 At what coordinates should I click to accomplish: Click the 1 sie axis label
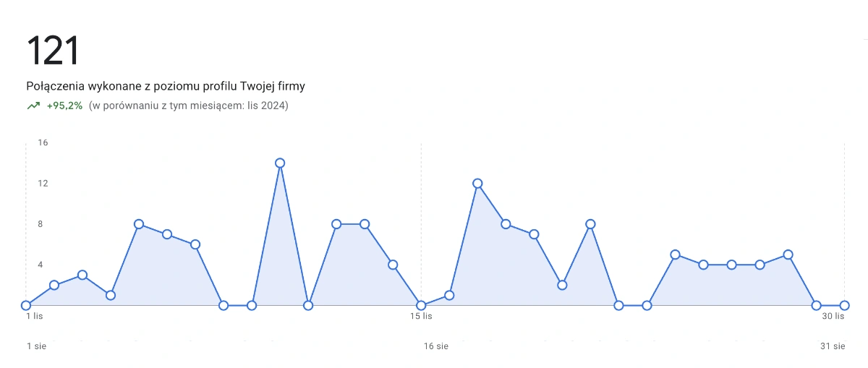(x=36, y=346)
